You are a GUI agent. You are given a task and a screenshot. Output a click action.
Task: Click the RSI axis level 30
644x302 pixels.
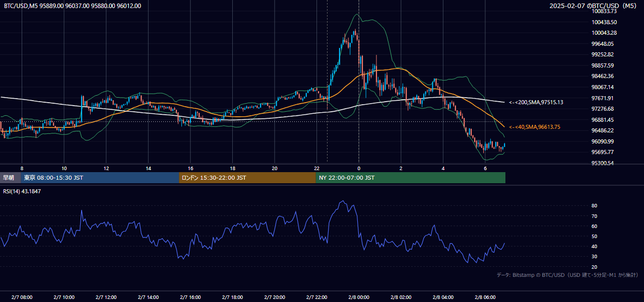(x=594, y=257)
